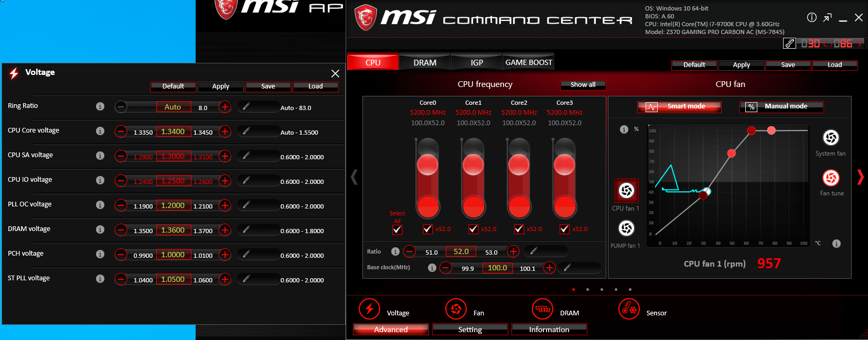Show info for CPU SA voltage
The width and height of the screenshot is (868, 340).
coord(100,156)
